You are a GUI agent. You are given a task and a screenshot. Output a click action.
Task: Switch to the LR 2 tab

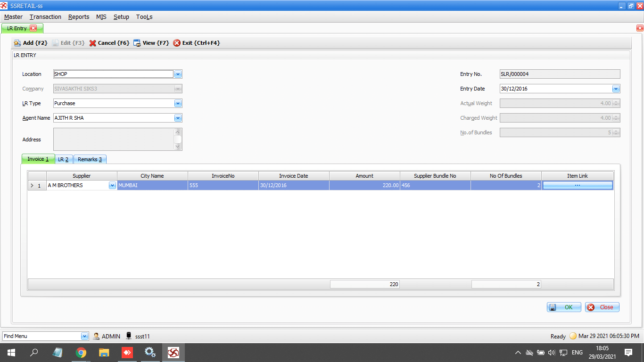(63, 159)
